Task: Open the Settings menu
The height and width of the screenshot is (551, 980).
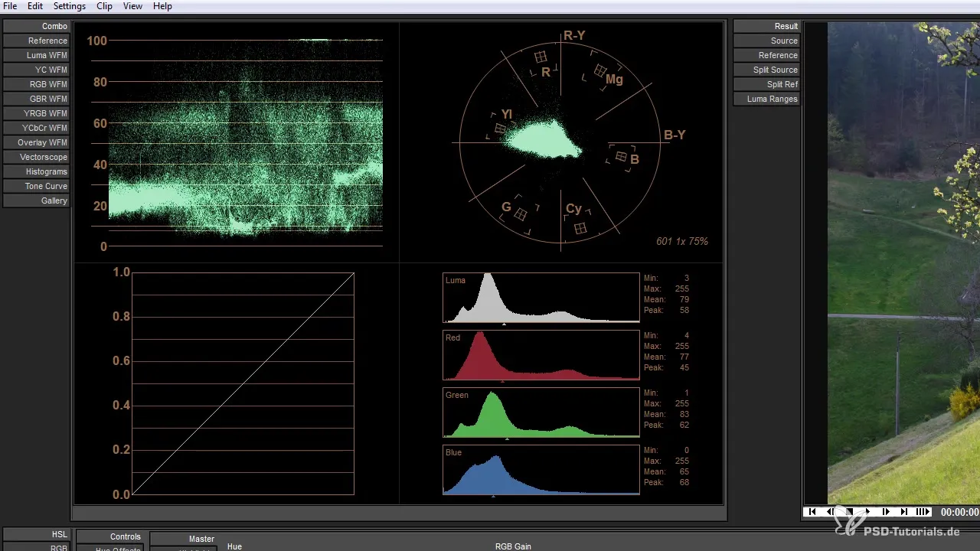Action: [x=70, y=6]
